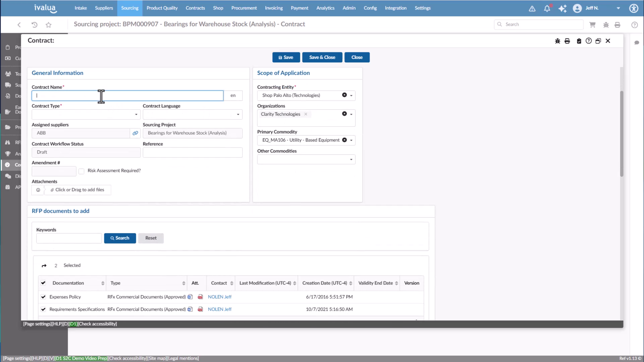The width and height of the screenshot is (644, 362).
Task: Open the accessibility icon in the top bar
Action: 634,8
